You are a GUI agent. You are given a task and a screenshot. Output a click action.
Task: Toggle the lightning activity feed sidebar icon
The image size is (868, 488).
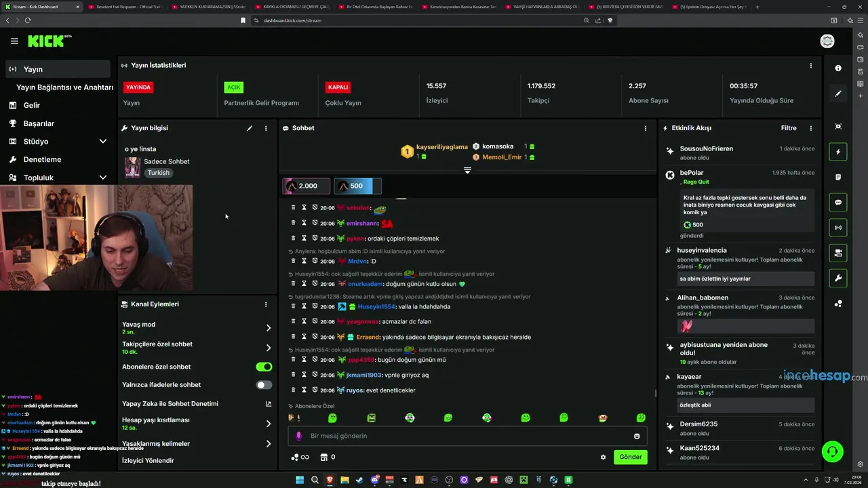pyautogui.click(x=838, y=152)
